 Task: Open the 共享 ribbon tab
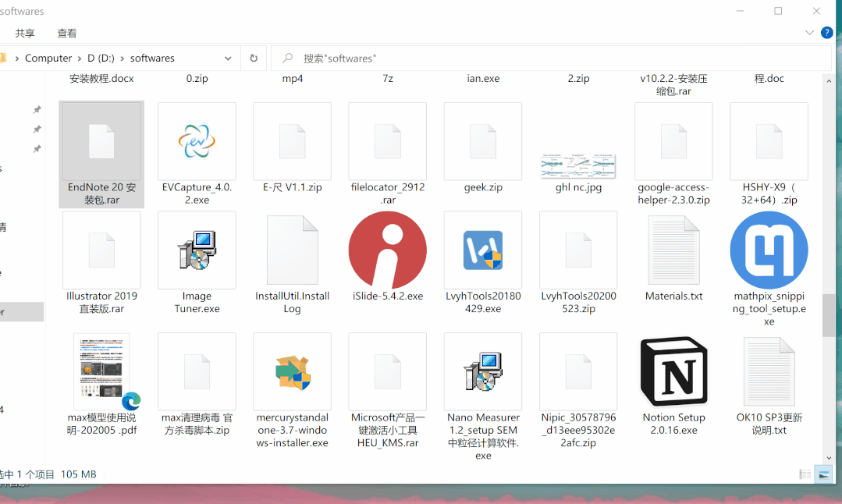[25, 34]
